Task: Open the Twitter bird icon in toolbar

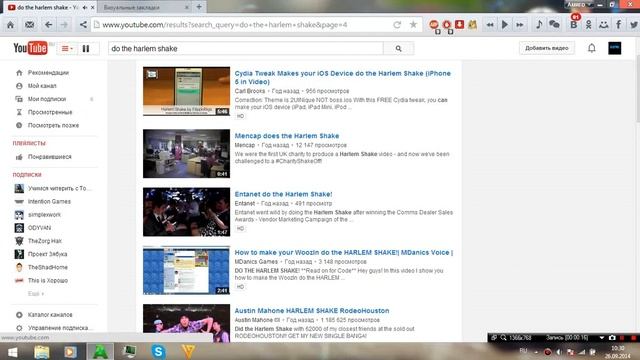Action: (634, 25)
